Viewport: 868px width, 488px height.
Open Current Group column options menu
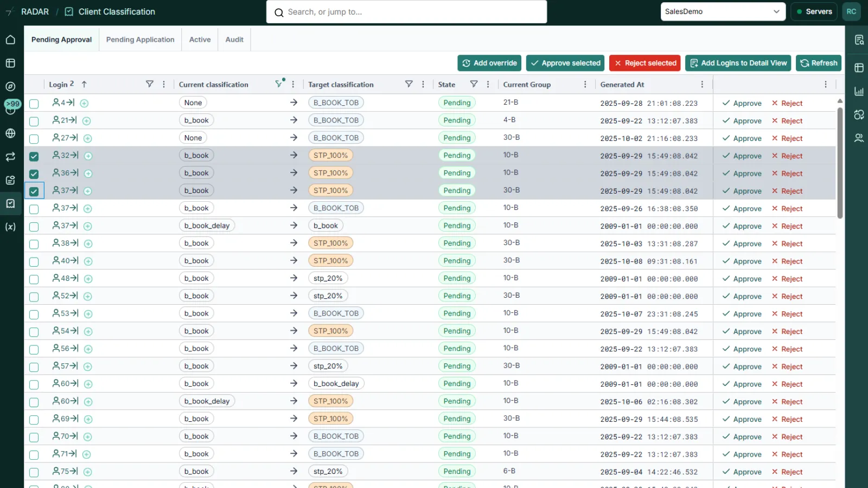[585, 85]
